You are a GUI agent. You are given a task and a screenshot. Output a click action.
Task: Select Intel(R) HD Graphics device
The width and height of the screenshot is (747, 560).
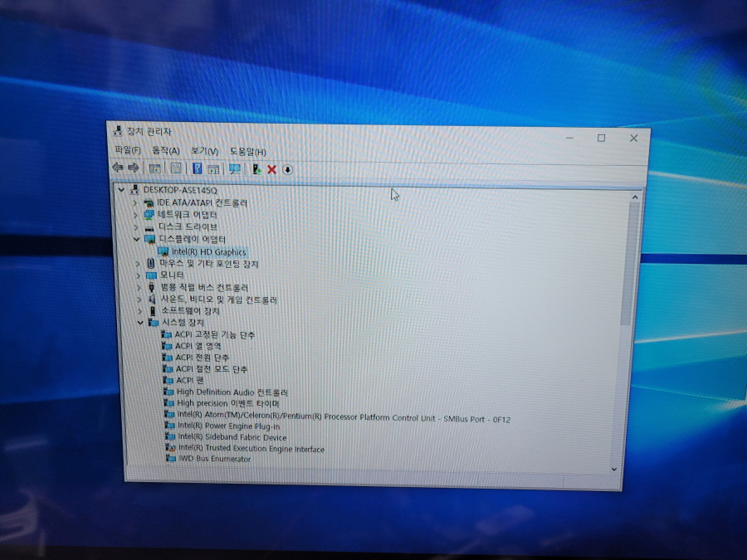(x=208, y=252)
